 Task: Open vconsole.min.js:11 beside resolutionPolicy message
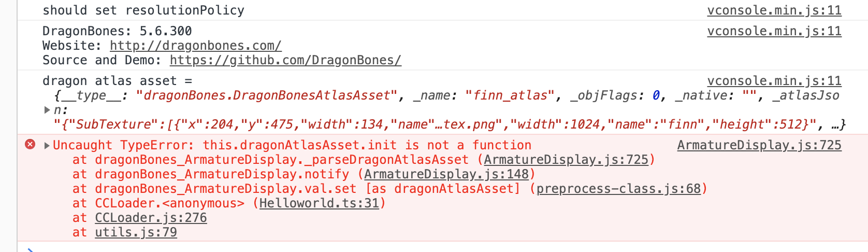[774, 10]
